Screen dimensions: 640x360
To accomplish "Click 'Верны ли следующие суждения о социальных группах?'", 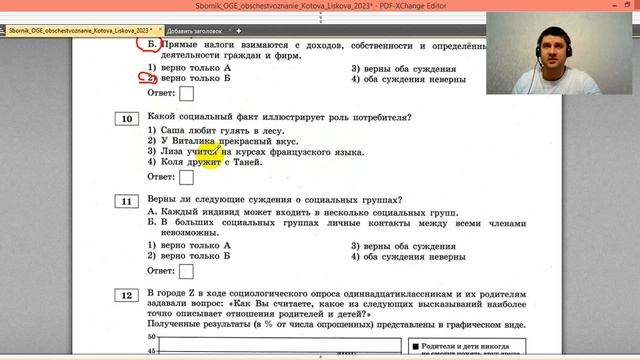I will [275, 200].
